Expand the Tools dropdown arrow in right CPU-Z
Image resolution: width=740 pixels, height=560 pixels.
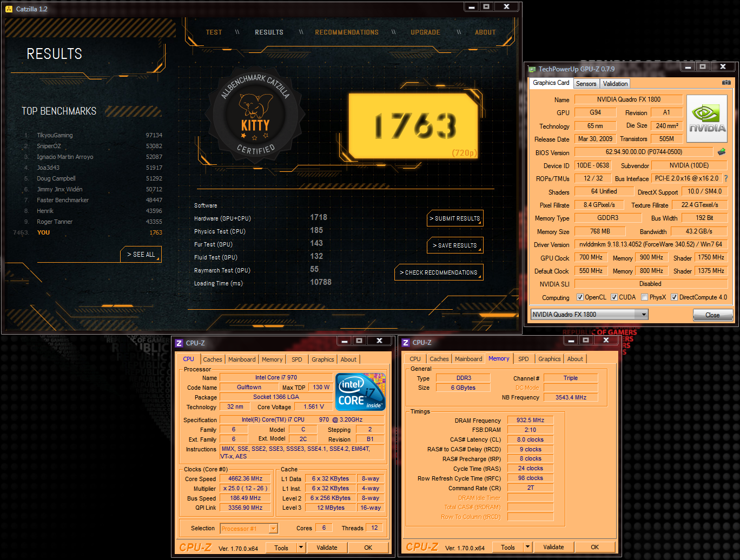coord(527,547)
